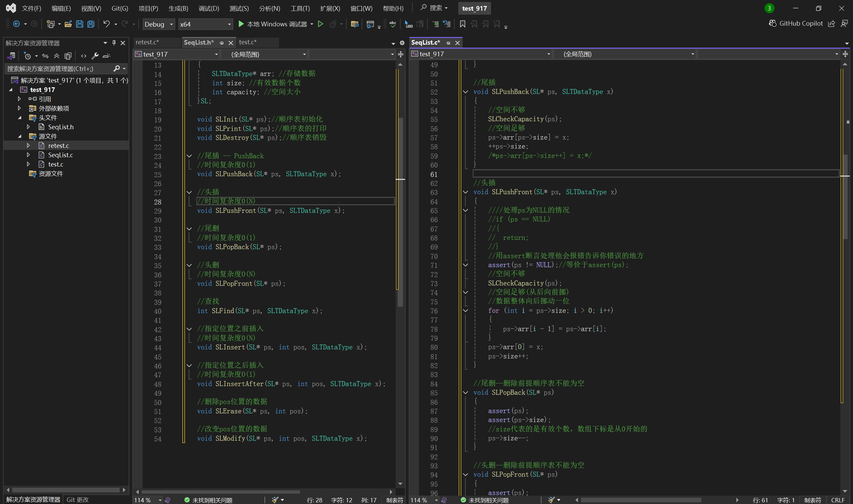Click the Undo arrow icon
Viewport: 853px width, 504px height.
click(106, 24)
